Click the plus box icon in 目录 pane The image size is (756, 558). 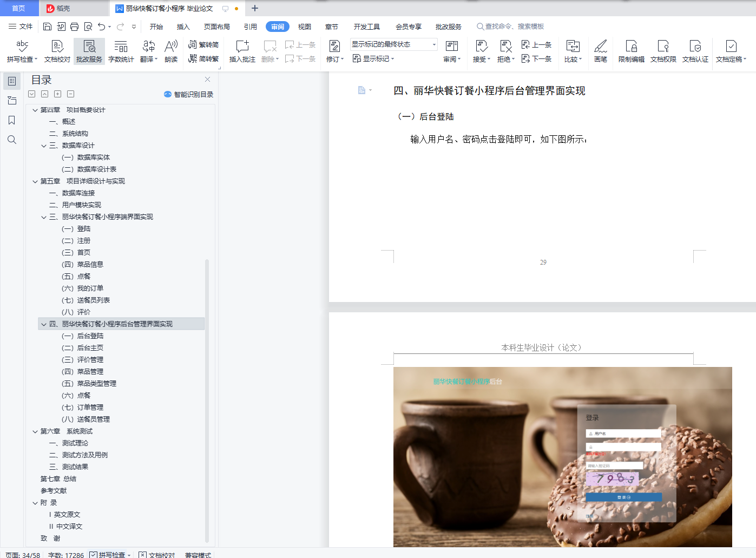click(58, 94)
